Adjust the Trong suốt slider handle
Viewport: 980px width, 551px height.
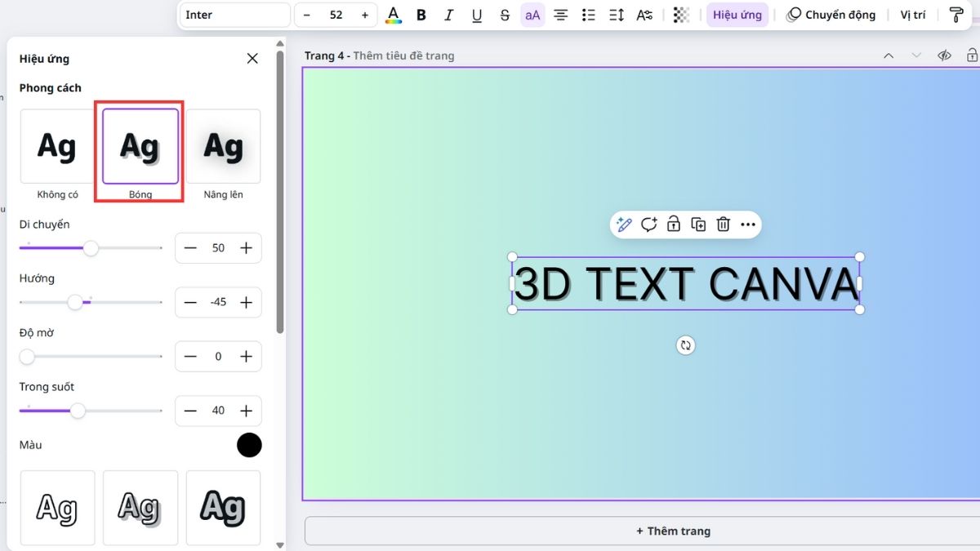[x=78, y=411]
